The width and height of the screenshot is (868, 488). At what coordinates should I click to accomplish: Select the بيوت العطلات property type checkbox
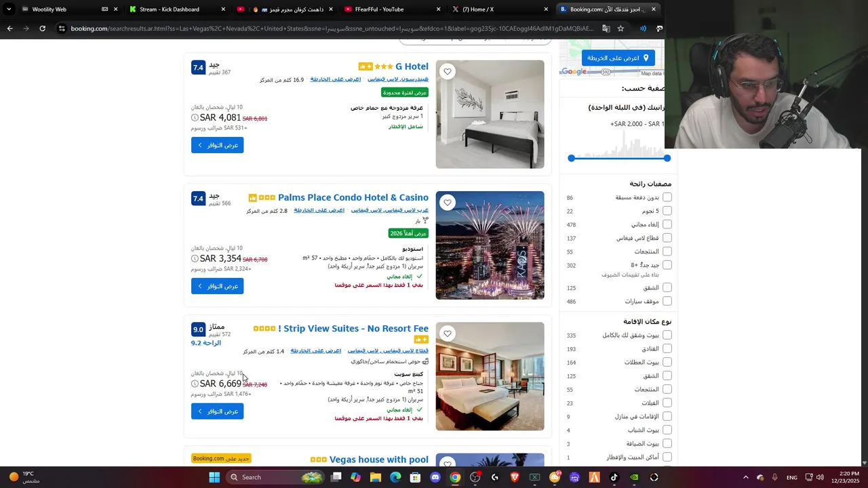tap(667, 362)
